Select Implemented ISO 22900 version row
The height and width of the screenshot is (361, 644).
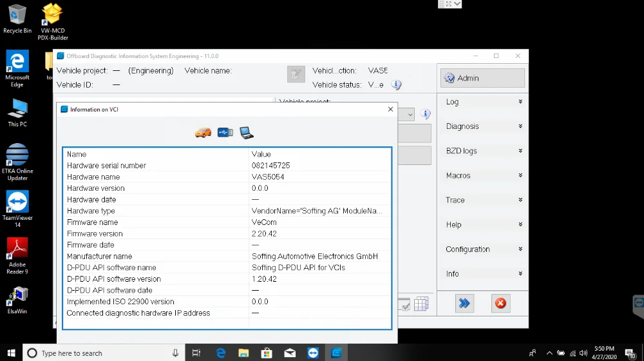pyautogui.click(x=227, y=302)
